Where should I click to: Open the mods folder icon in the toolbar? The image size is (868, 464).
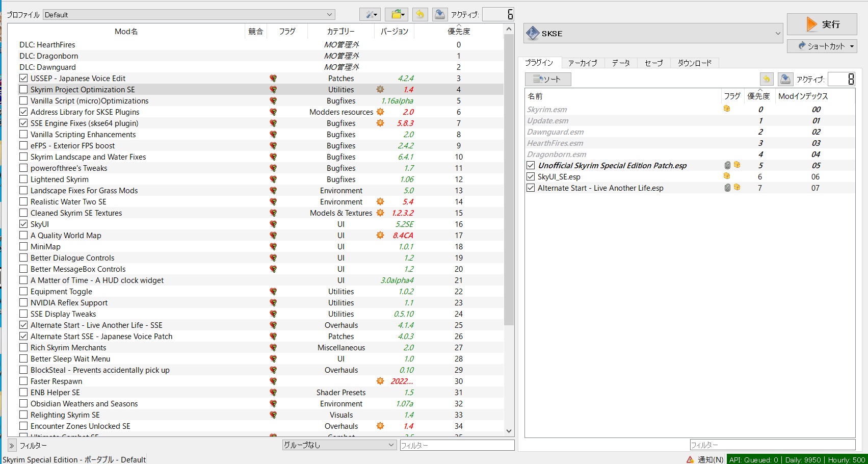click(x=396, y=14)
